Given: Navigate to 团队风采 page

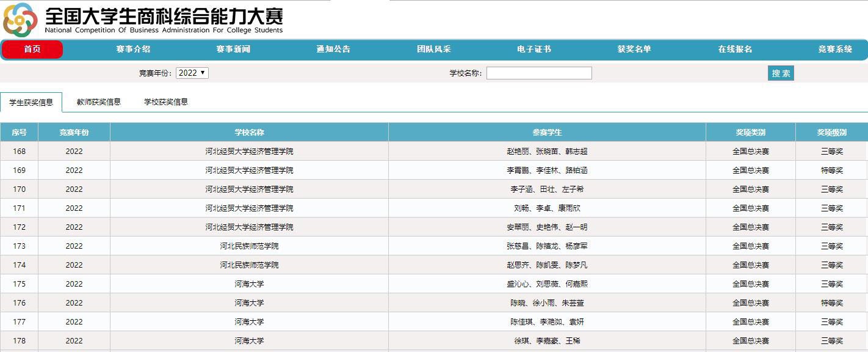Looking at the screenshot, I should [433, 50].
